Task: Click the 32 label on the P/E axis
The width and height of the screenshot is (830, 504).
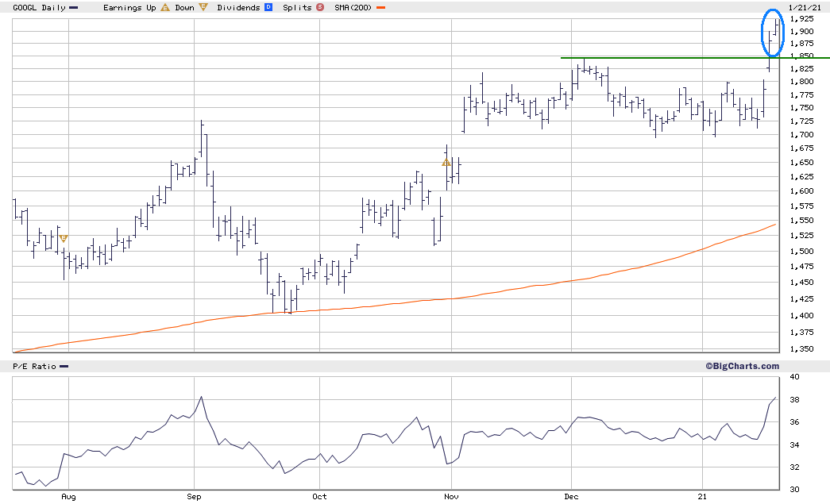Action: tap(794, 467)
